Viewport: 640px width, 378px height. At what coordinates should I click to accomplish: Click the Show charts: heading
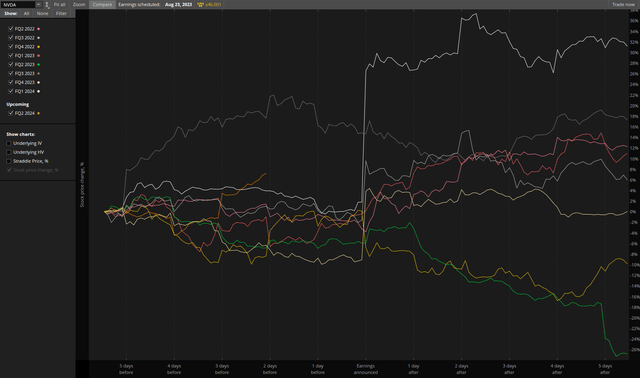[20, 134]
